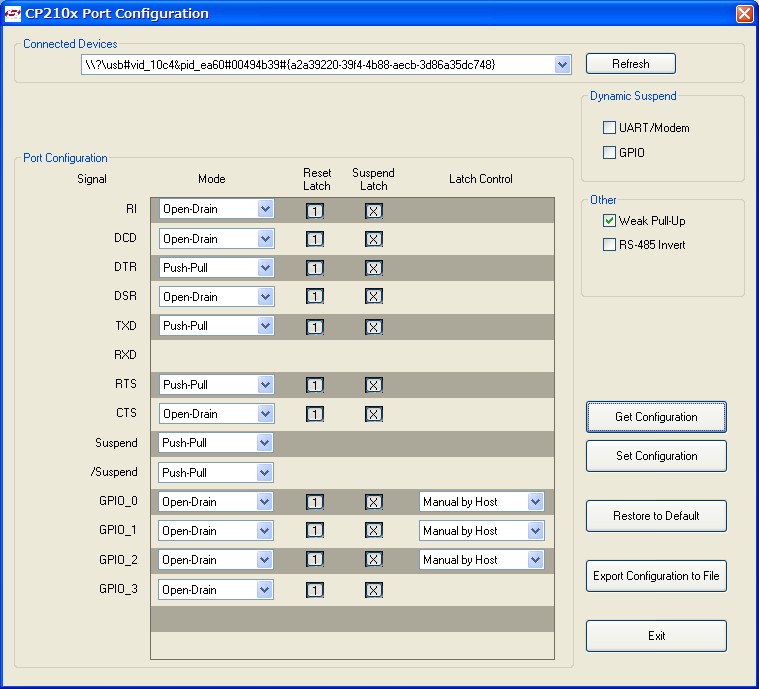759x689 pixels.
Task: Toggle the GPIO_3 reset latch box
Action: click(x=315, y=590)
